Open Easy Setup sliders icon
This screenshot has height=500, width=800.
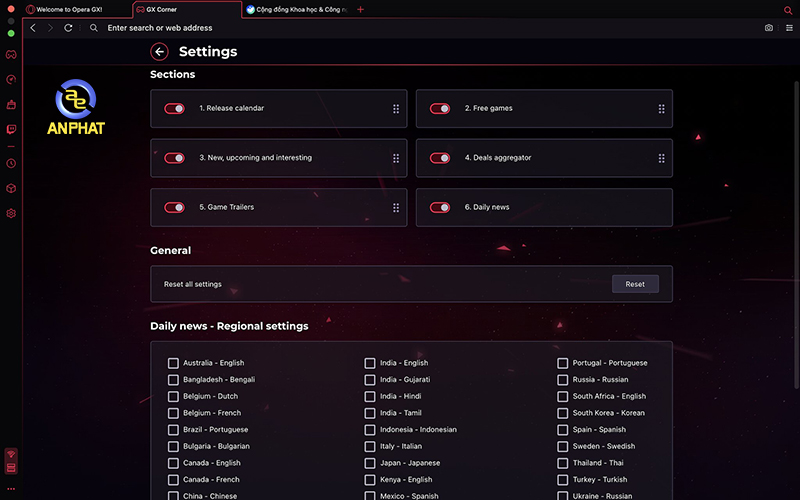pos(788,28)
